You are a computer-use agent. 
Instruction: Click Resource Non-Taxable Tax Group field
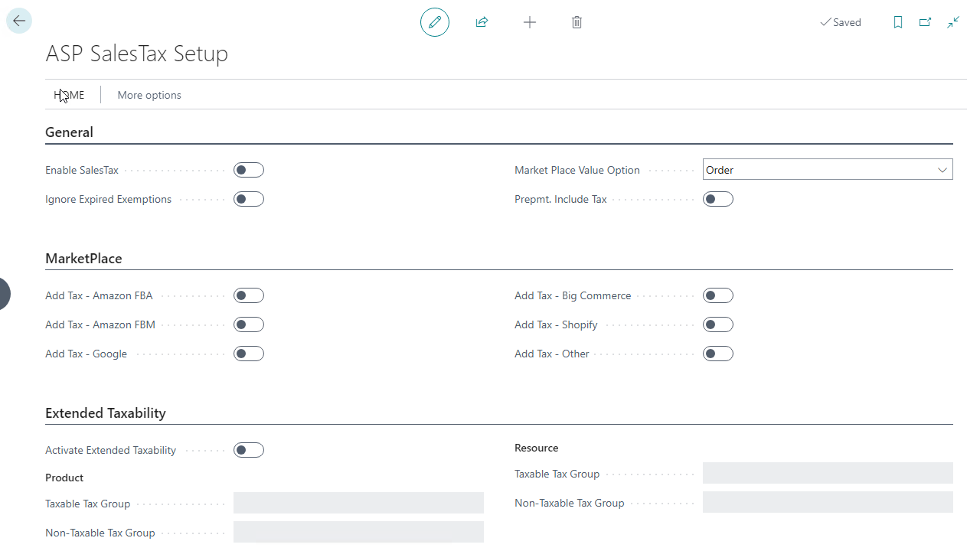click(828, 502)
